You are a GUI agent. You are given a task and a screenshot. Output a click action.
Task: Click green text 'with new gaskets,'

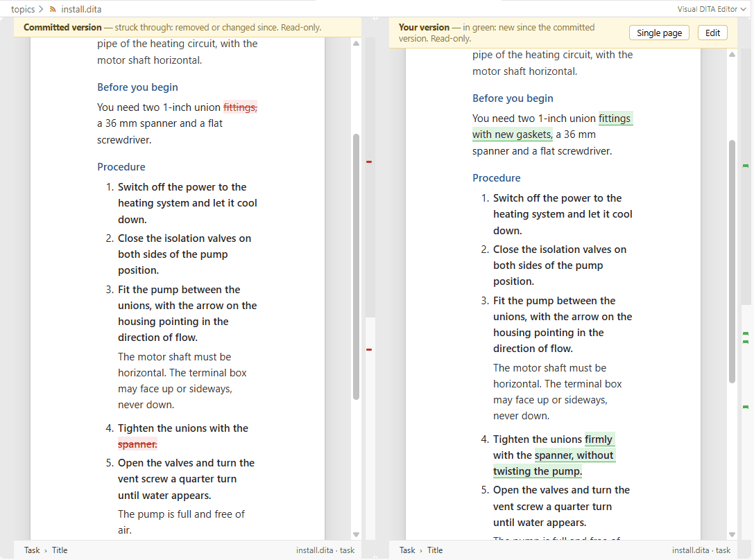point(513,134)
